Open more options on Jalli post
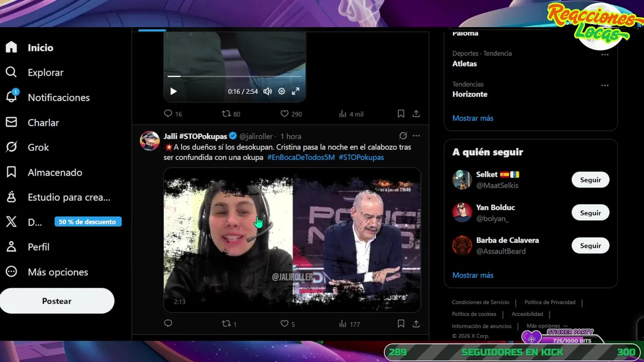The width and height of the screenshot is (644, 362). 416,136
